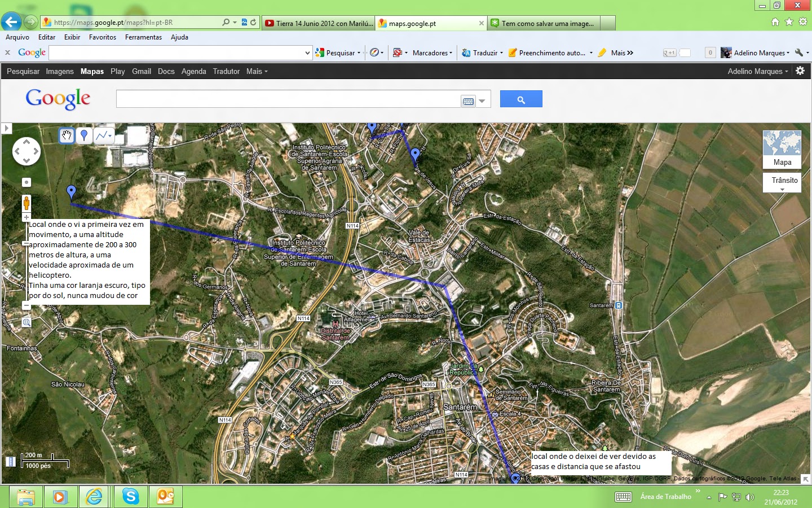Zoom out with the minus button
812x508 pixels.
[x=27, y=306]
